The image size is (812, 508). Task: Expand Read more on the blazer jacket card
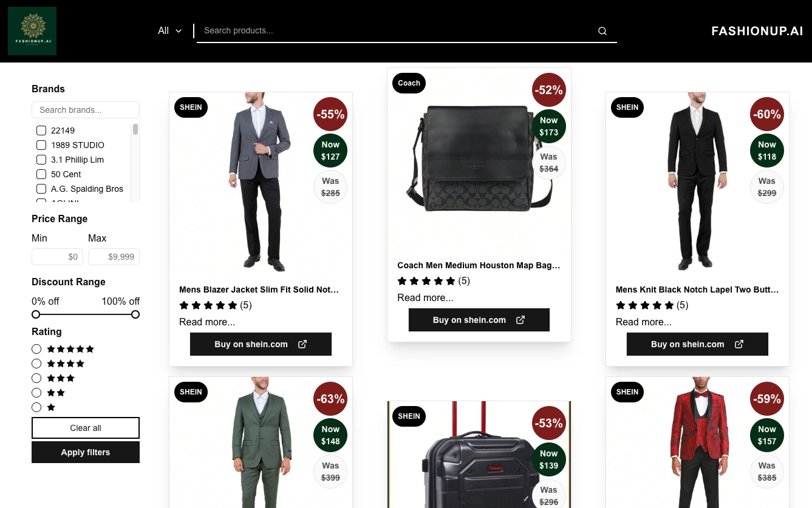click(x=207, y=322)
